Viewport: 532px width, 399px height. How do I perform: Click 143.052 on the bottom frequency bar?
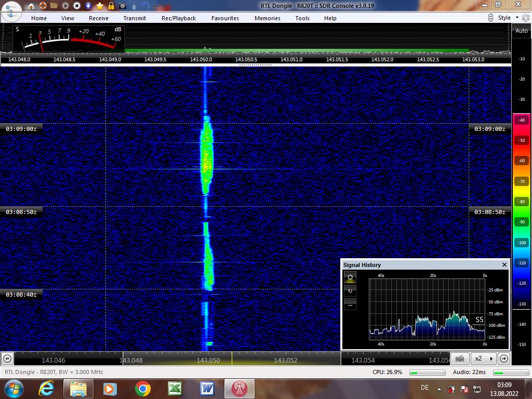pyautogui.click(x=286, y=361)
